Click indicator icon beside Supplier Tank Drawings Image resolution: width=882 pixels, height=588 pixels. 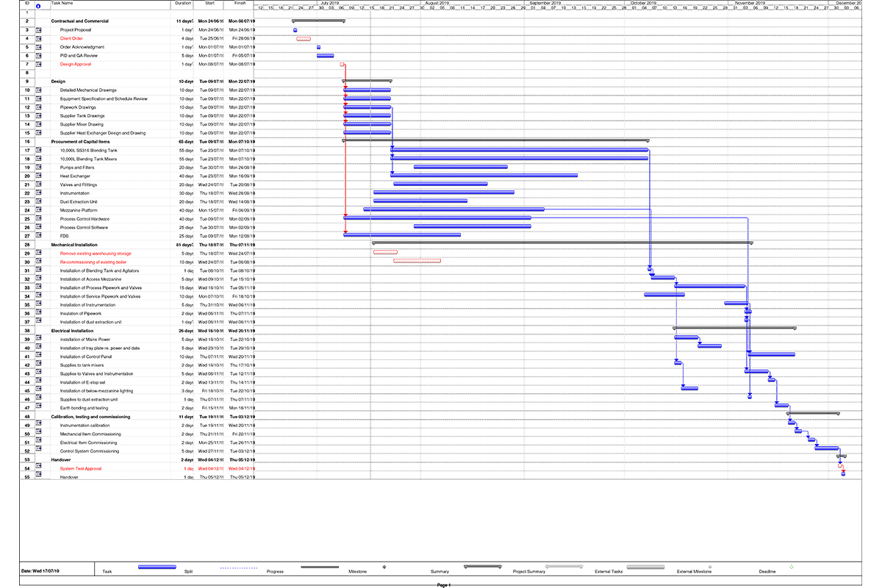pyautogui.click(x=38, y=116)
